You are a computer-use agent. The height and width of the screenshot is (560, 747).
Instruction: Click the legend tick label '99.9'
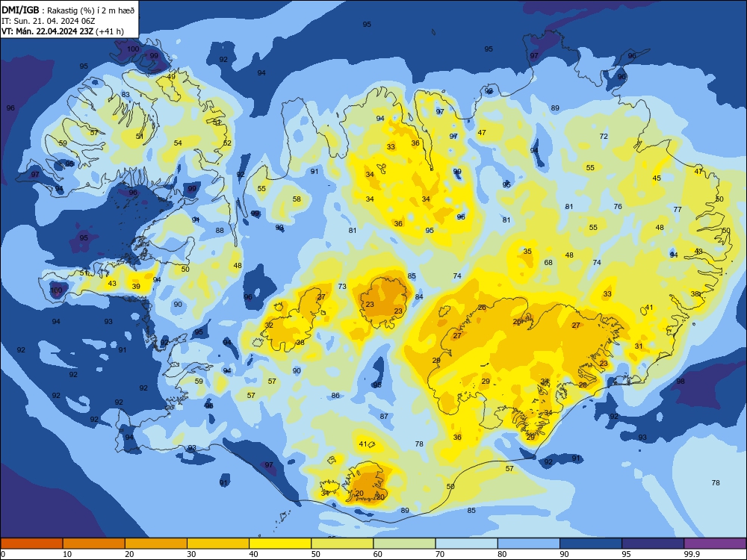[692, 554]
